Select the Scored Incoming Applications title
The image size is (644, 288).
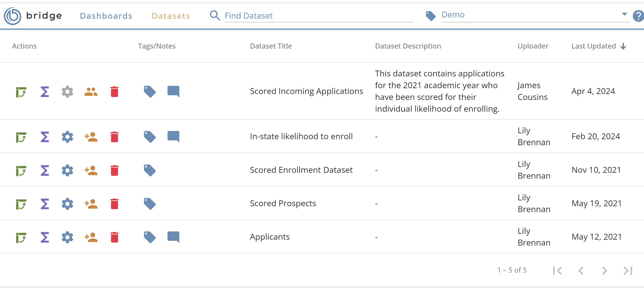[306, 91]
